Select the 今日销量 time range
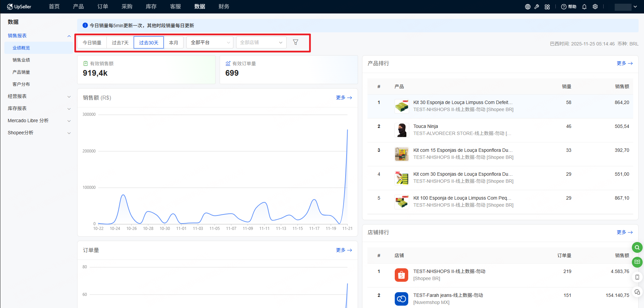The width and height of the screenshot is (644, 308). coord(92,43)
